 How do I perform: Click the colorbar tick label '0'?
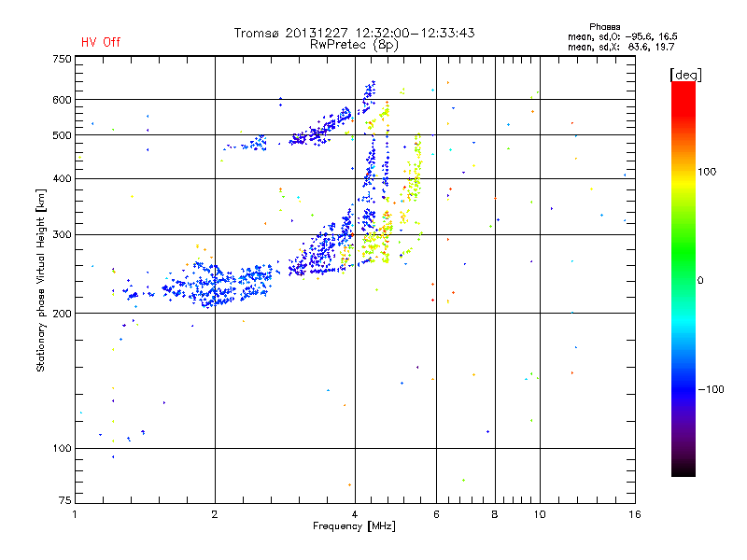coord(700,281)
